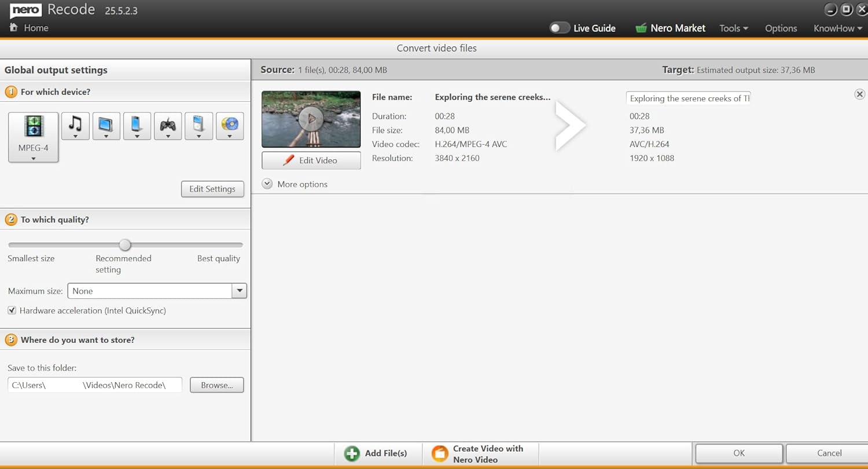The width and height of the screenshot is (868, 469).
Task: Click the Nero logo in the title bar
Action: (25, 10)
